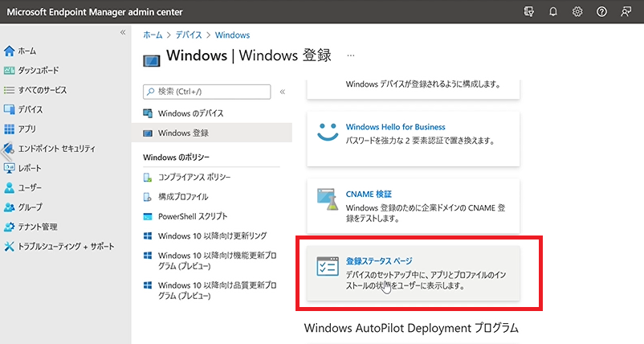Click the コンプライアンス ポリシー document icon
The height and width of the screenshot is (344, 644).
pyautogui.click(x=148, y=178)
